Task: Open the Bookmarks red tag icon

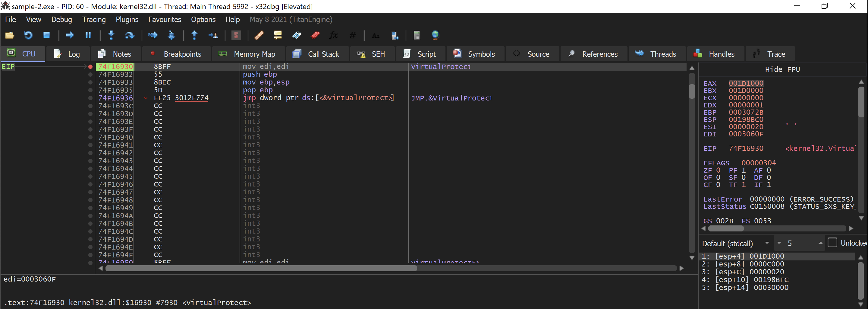Action: point(315,35)
